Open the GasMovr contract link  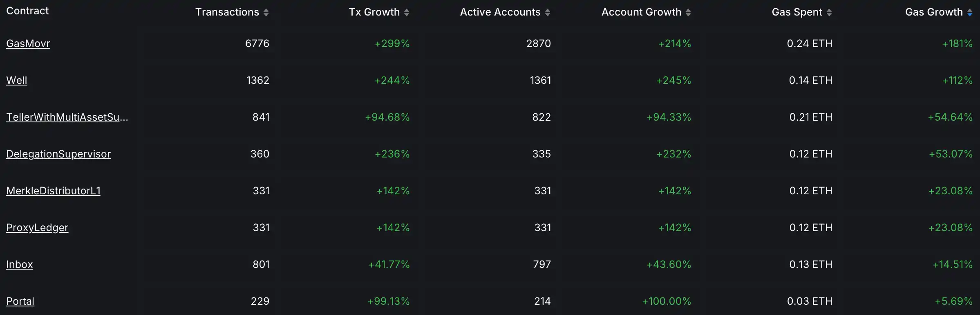click(x=28, y=43)
